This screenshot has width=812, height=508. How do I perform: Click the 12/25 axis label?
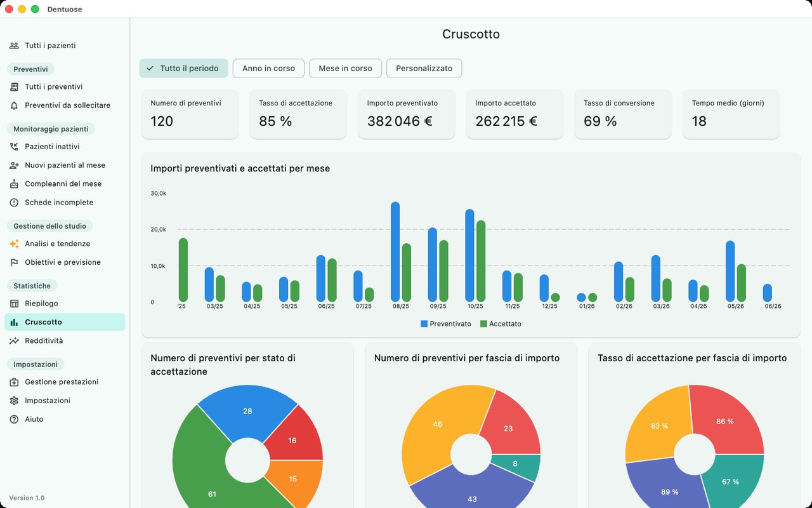549,306
